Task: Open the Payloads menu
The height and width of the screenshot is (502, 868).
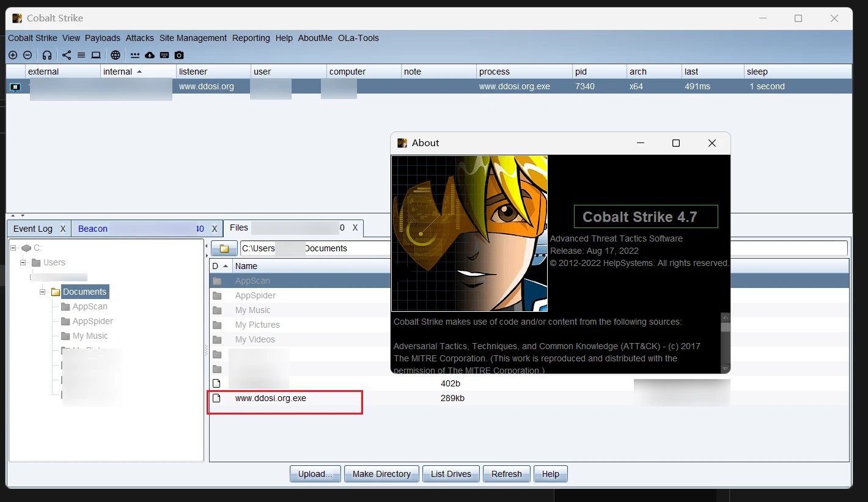Action: pos(103,38)
